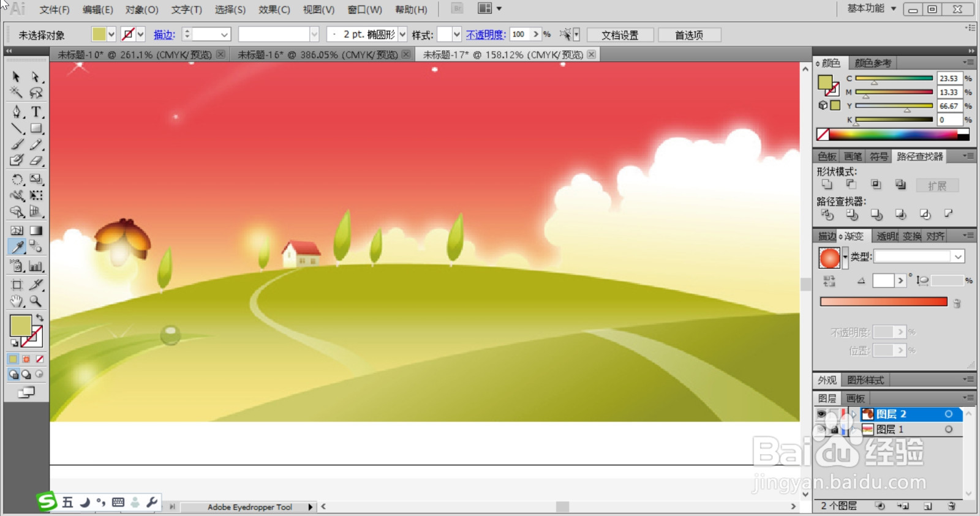Select the Lasso tool
The height and width of the screenshot is (516, 980).
36,93
